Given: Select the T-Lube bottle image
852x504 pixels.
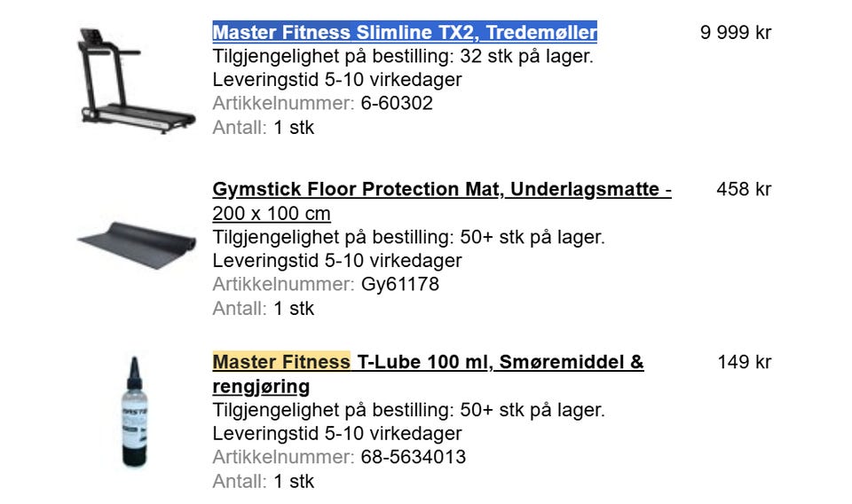Looking at the screenshot, I should (134, 412).
